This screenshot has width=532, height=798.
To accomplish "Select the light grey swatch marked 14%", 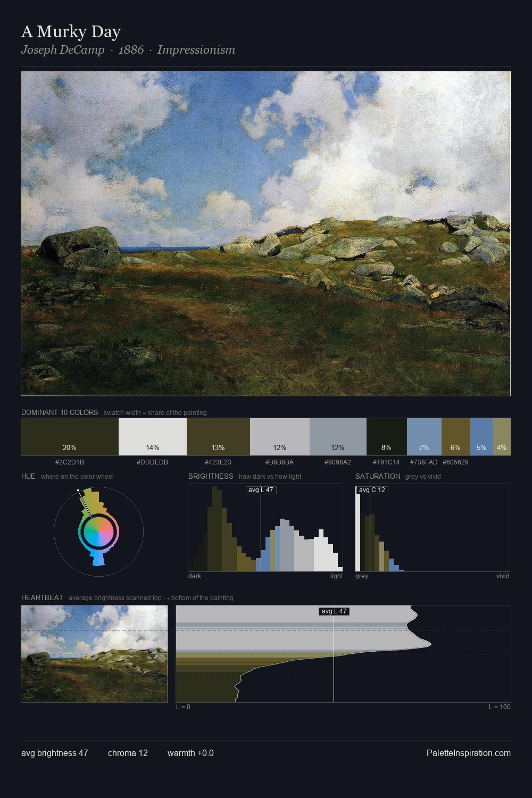I will [153, 437].
